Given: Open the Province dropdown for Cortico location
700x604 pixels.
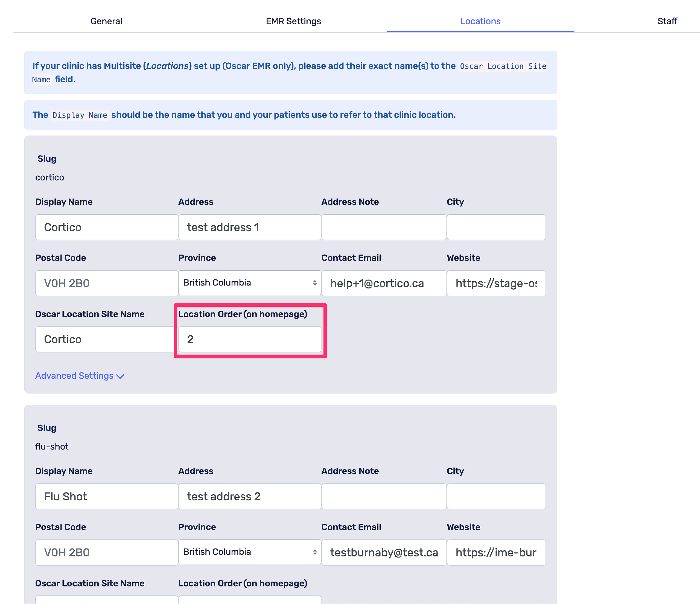Looking at the screenshot, I should coord(250,283).
